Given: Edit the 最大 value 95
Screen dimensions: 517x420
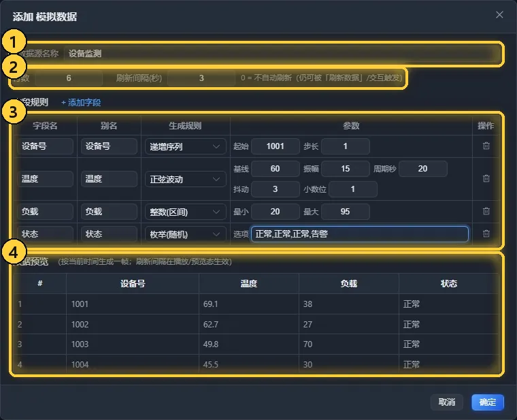Looking at the screenshot, I should tap(345, 212).
